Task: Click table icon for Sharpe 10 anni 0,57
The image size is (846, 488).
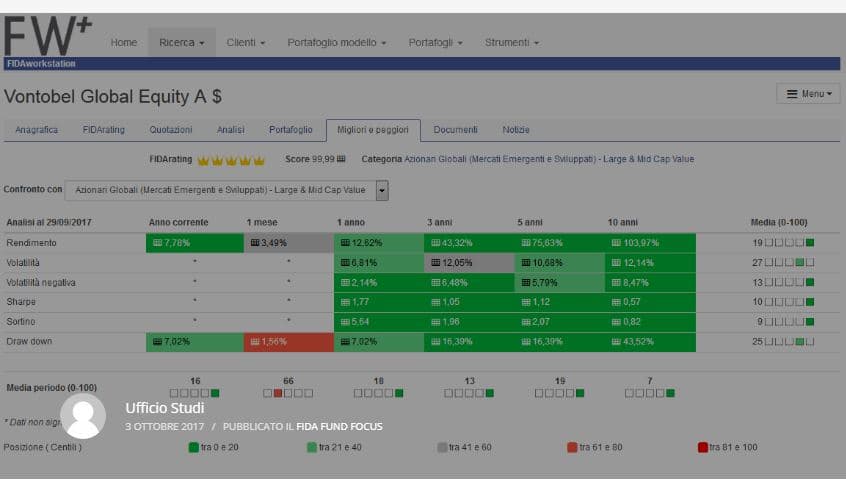Action: pyautogui.click(x=616, y=302)
